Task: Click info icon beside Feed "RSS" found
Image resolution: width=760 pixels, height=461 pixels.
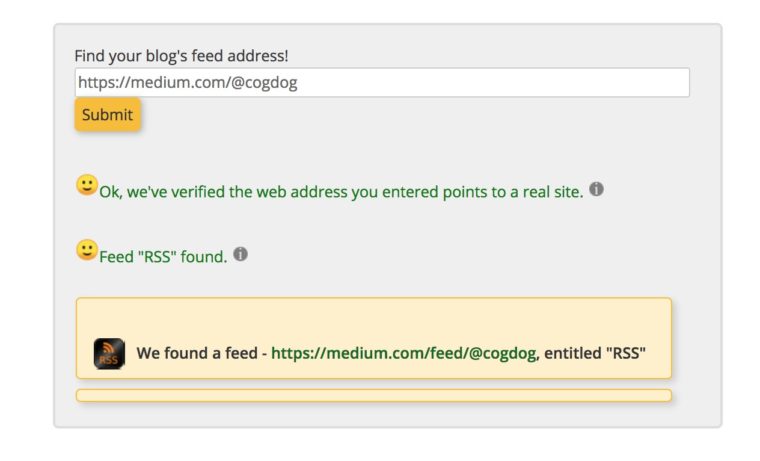Action: click(x=240, y=254)
